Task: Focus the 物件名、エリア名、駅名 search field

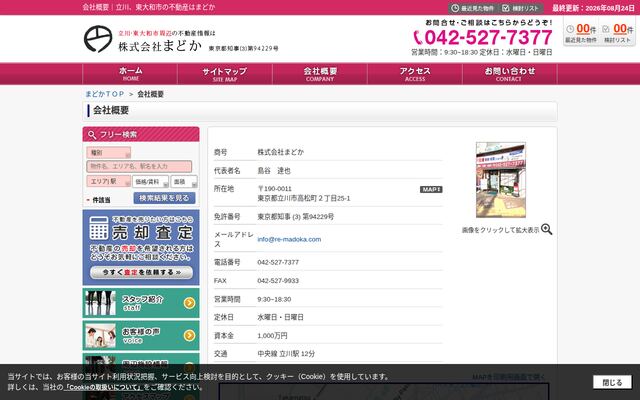Action: point(139,167)
